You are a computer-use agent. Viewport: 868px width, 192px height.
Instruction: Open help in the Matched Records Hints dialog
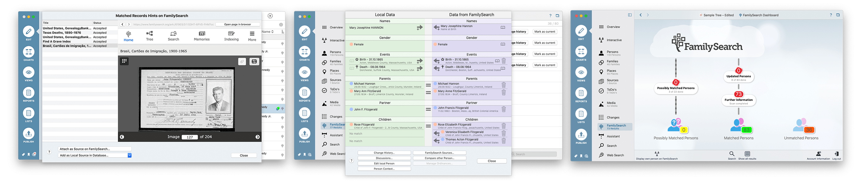click(49, 152)
